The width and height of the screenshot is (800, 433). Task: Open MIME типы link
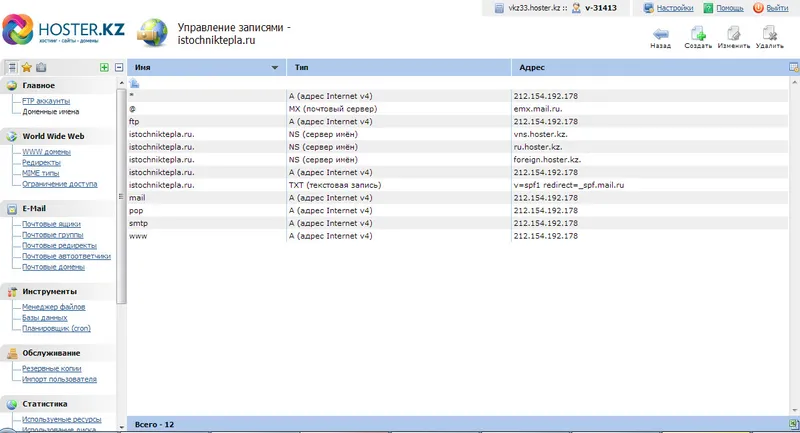pyautogui.click(x=40, y=173)
